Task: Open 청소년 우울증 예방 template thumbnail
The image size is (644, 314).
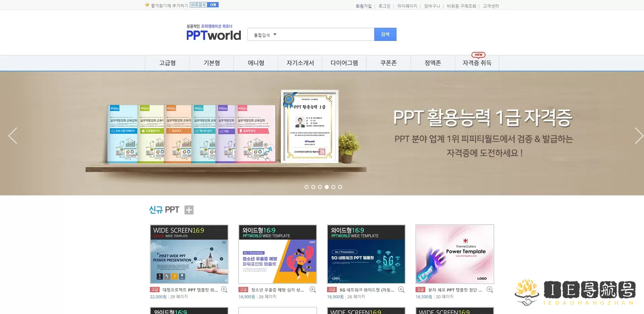Action: (x=278, y=254)
